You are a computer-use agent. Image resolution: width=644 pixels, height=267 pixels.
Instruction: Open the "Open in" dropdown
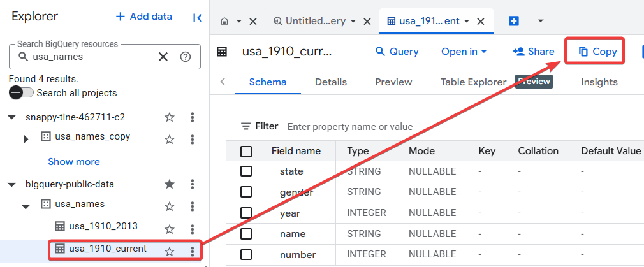pyautogui.click(x=464, y=52)
